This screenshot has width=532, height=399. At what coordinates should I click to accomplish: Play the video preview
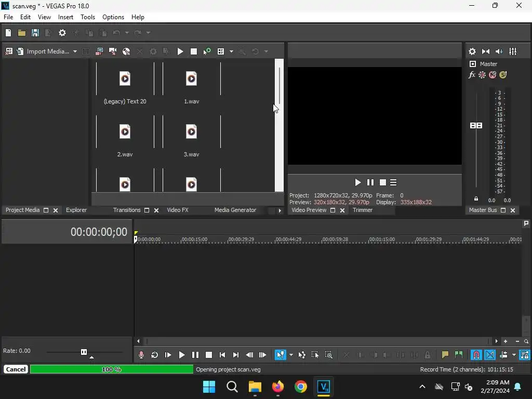point(357,182)
